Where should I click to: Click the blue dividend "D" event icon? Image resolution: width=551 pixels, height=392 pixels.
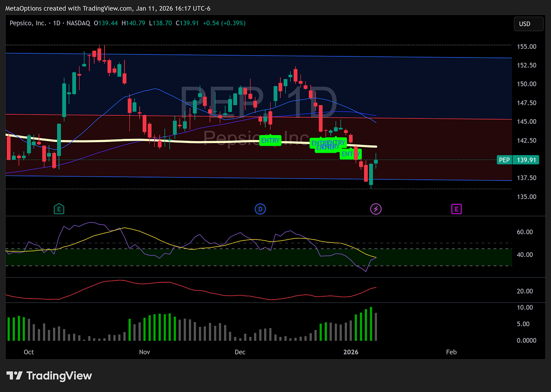click(260, 208)
